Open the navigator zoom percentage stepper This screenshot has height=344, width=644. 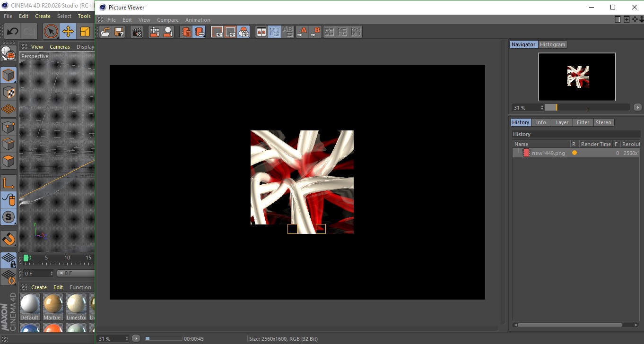(x=542, y=108)
